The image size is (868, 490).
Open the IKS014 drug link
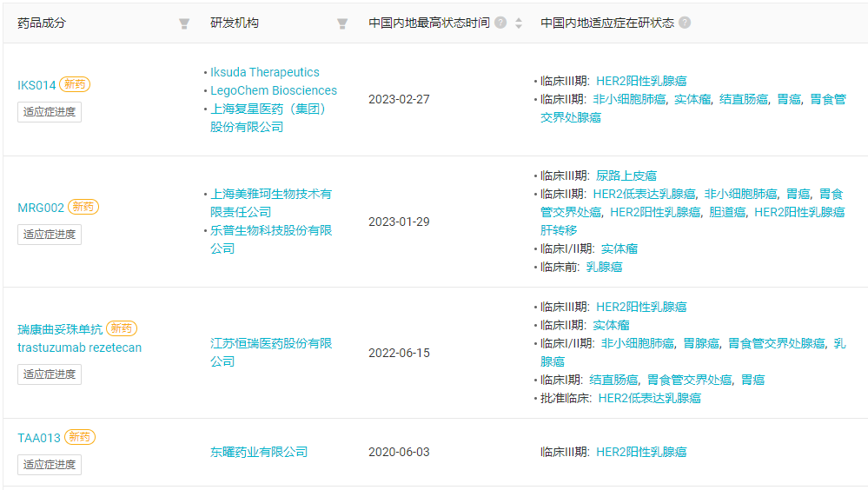click(x=36, y=85)
